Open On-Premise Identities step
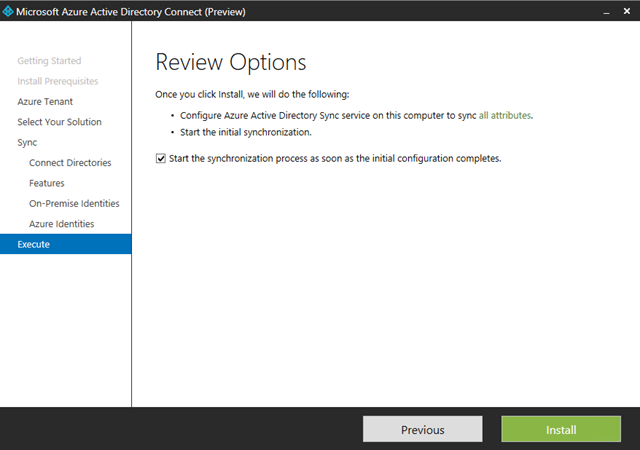640x450 pixels. tap(74, 204)
